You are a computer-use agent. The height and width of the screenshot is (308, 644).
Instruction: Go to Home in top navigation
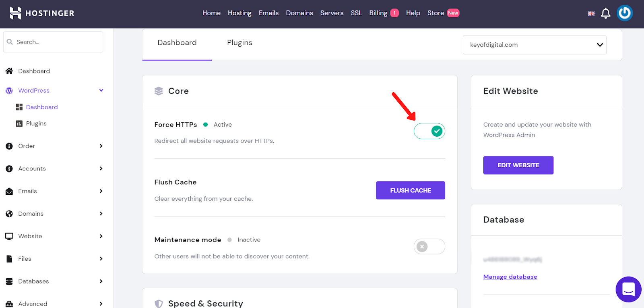pyautogui.click(x=211, y=13)
